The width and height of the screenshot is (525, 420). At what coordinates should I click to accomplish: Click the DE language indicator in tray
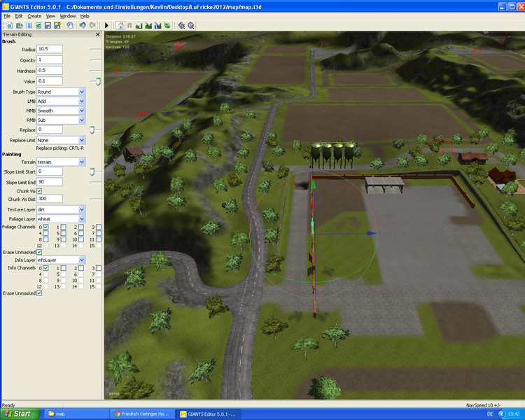coord(490,414)
